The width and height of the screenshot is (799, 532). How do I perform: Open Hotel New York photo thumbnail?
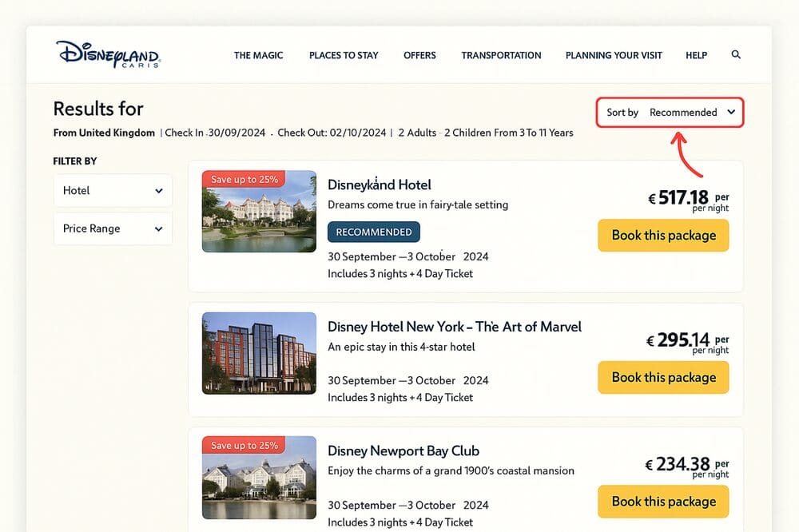[x=259, y=353]
